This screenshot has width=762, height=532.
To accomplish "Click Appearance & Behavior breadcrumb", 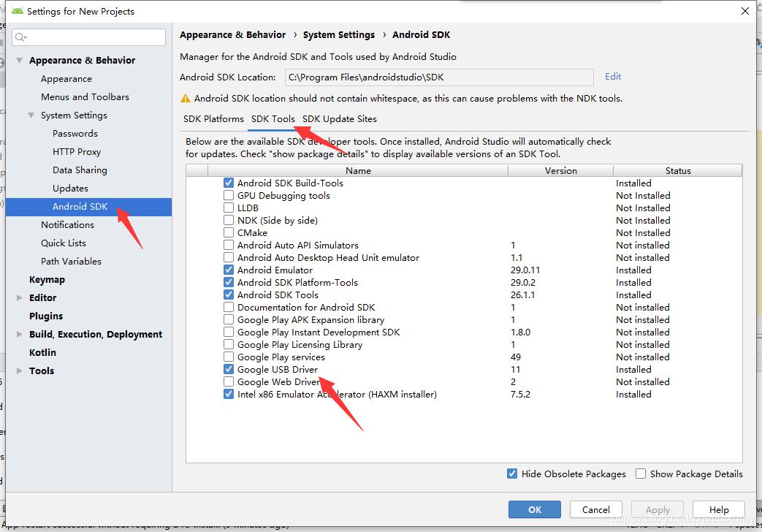I will 233,35.
